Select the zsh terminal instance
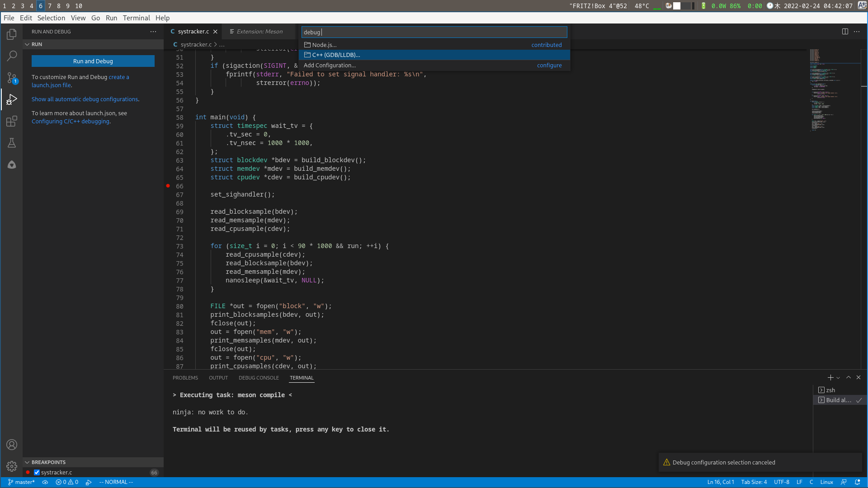The height and width of the screenshot is (488, 868). click(x=839, y=390)
